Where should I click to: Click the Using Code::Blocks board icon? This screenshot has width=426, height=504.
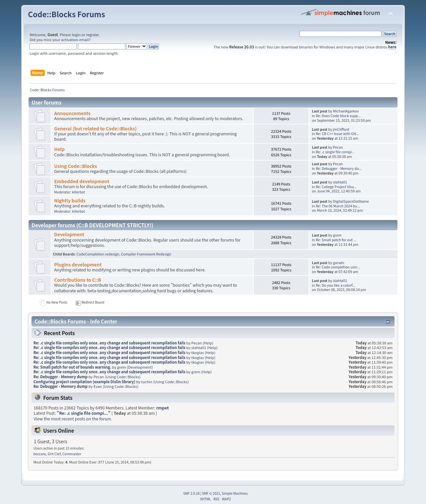(39, 169)
